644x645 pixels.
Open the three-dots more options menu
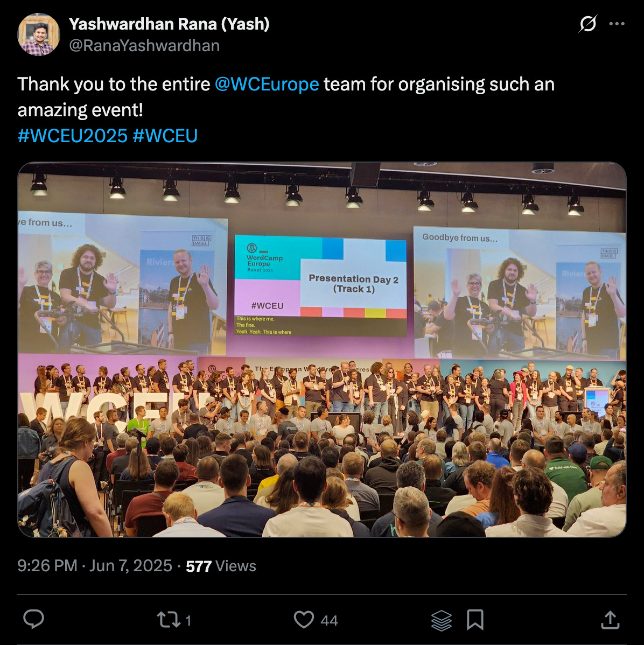pyautogui.click(x=617, y=24)
